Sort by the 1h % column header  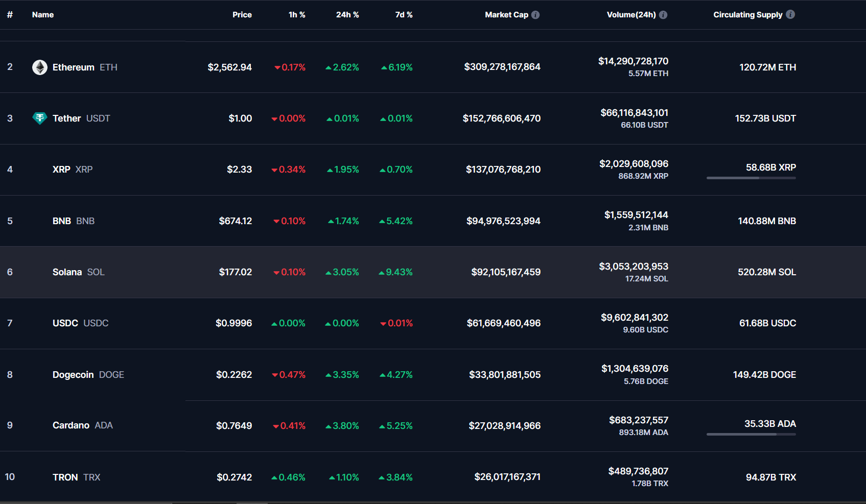coord(297,15)
